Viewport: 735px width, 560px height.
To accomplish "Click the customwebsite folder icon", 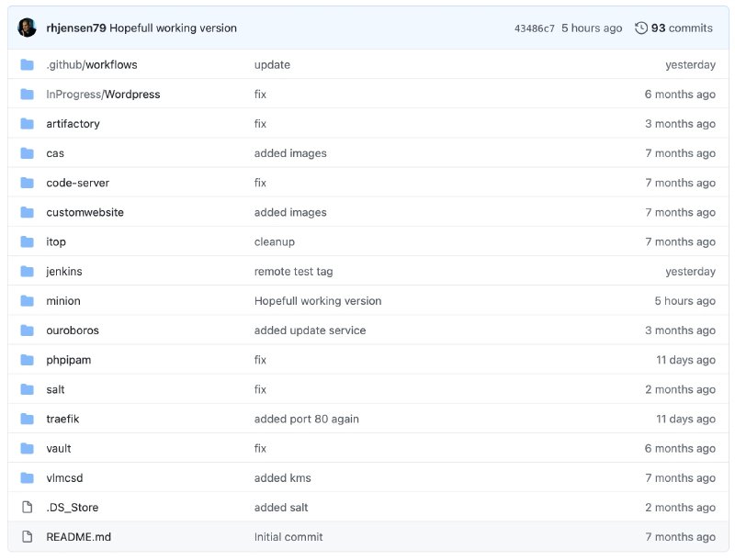I will 28,212.
